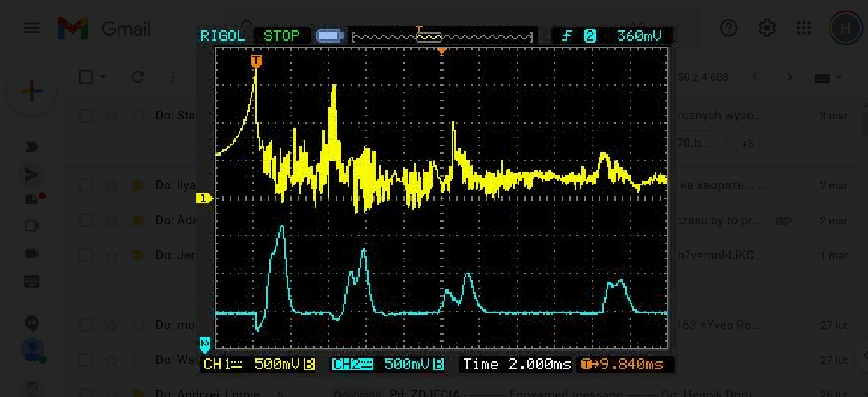Viewport: 868px width, 397px height.
Task: Open the More options three-dot menu
Action: (x=172, y=77)
